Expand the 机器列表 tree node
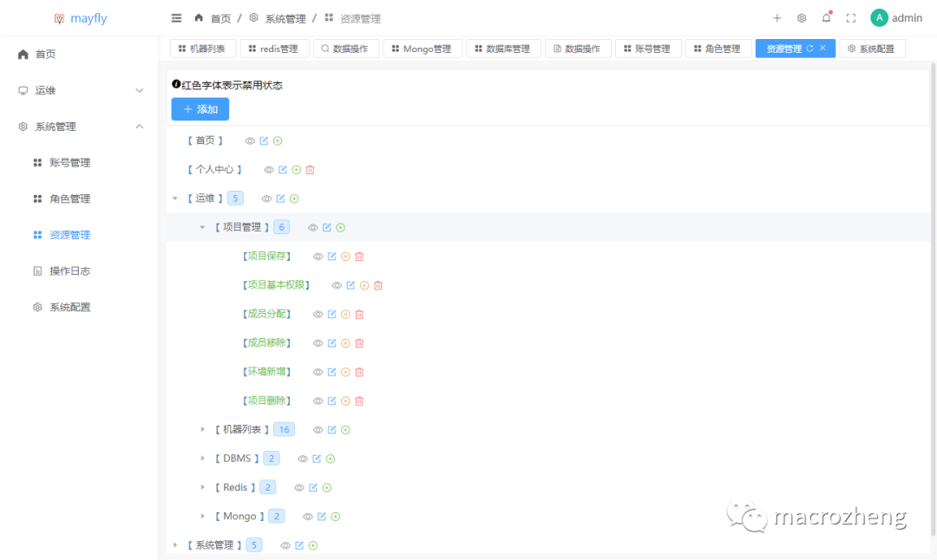 click(x=202, y=429)
